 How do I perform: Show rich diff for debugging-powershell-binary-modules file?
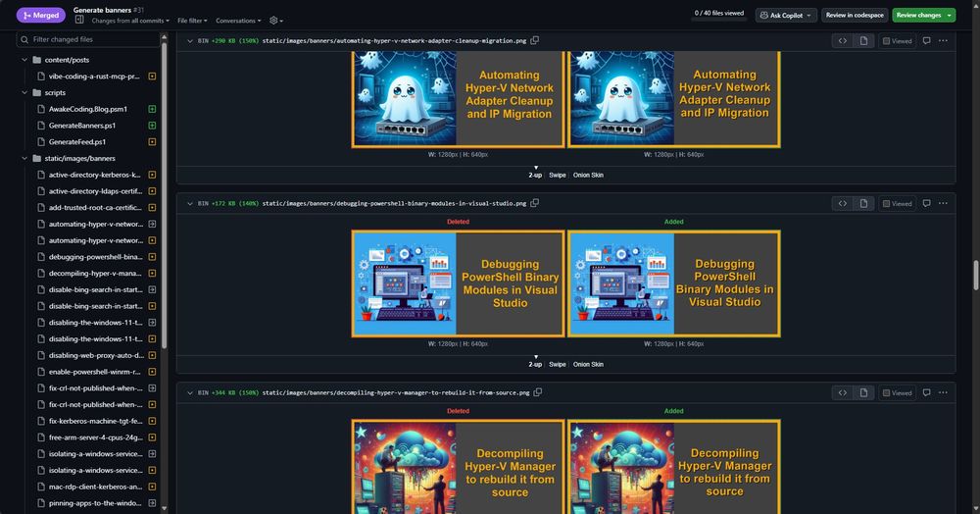pyautogui.click(x=863, y=203)
